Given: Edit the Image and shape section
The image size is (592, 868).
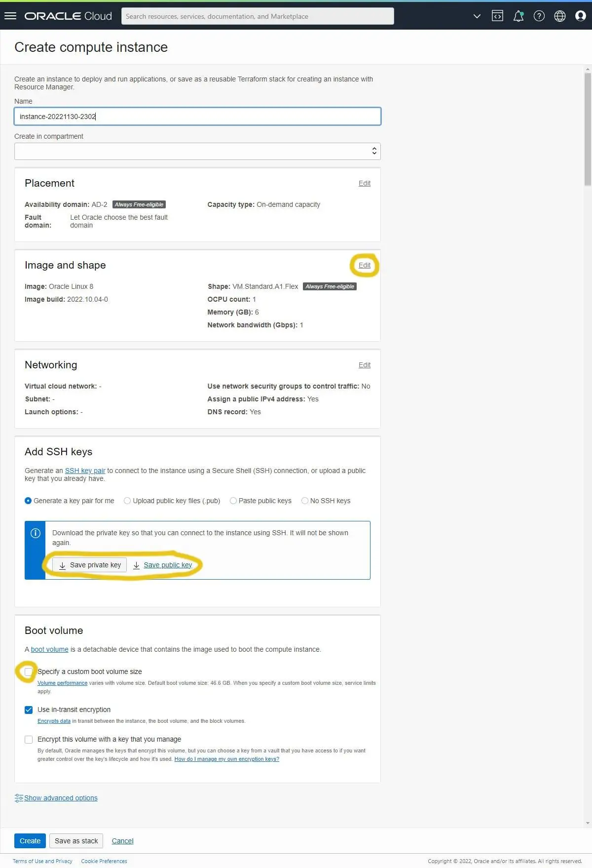Looking at the screenshot, I should [x=365, y=265].
